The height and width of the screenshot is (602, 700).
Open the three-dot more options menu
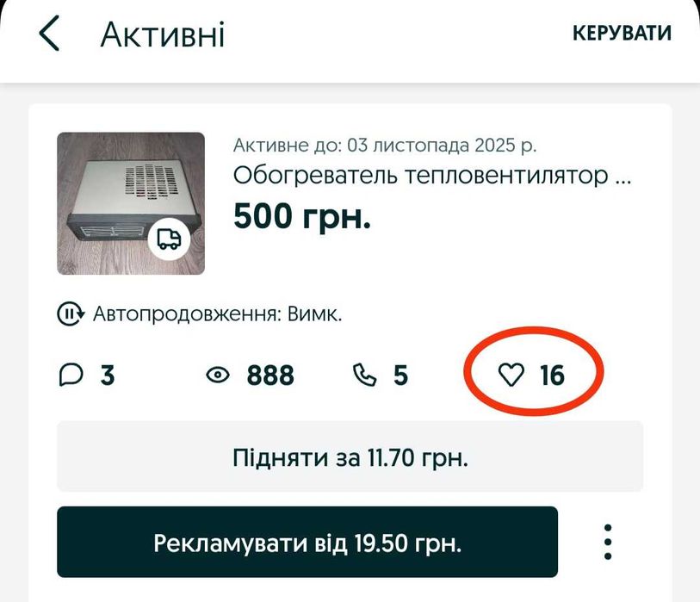[x=608, y=542]
